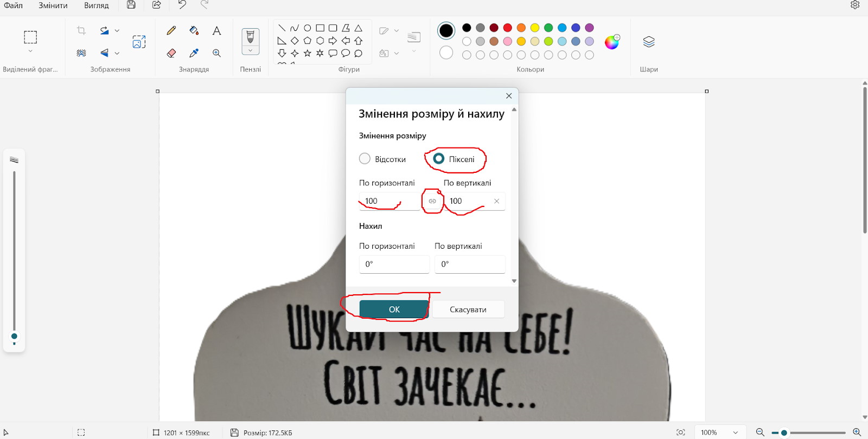
Task: Click the vertical size input field
Action: coord(475,201)
